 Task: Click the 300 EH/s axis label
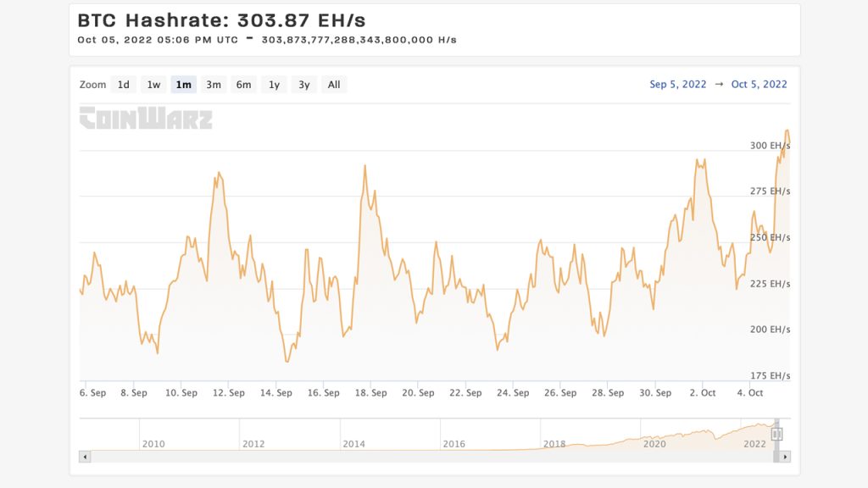click(770, 146)
